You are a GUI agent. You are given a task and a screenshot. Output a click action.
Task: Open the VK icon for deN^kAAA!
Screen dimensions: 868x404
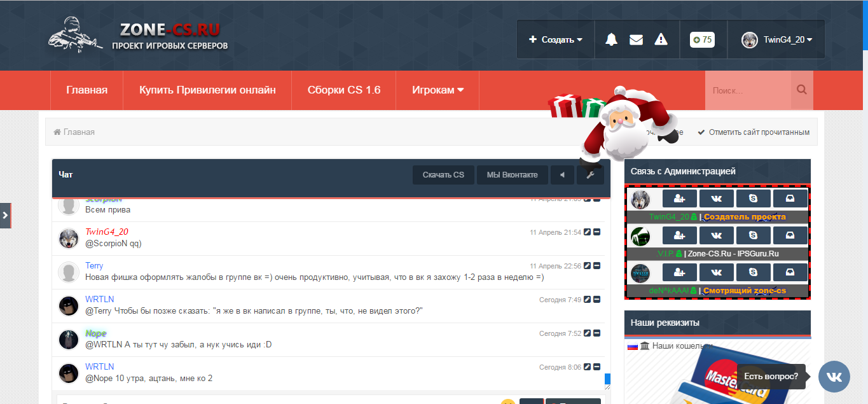click(717, 272)
